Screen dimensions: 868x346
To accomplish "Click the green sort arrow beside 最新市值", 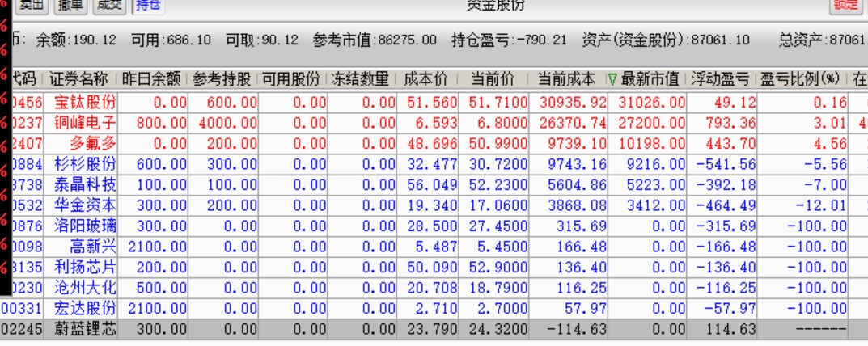I will 612,80.
